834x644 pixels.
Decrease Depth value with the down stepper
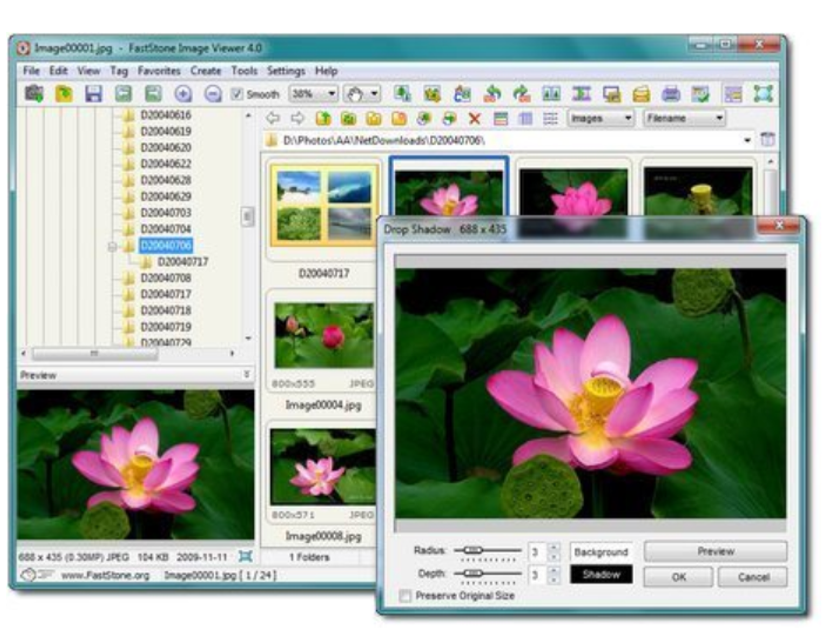(554, 580)
